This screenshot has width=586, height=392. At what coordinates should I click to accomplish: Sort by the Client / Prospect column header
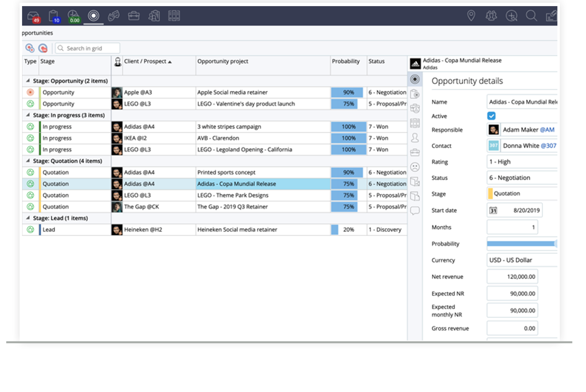pos(145,61)
